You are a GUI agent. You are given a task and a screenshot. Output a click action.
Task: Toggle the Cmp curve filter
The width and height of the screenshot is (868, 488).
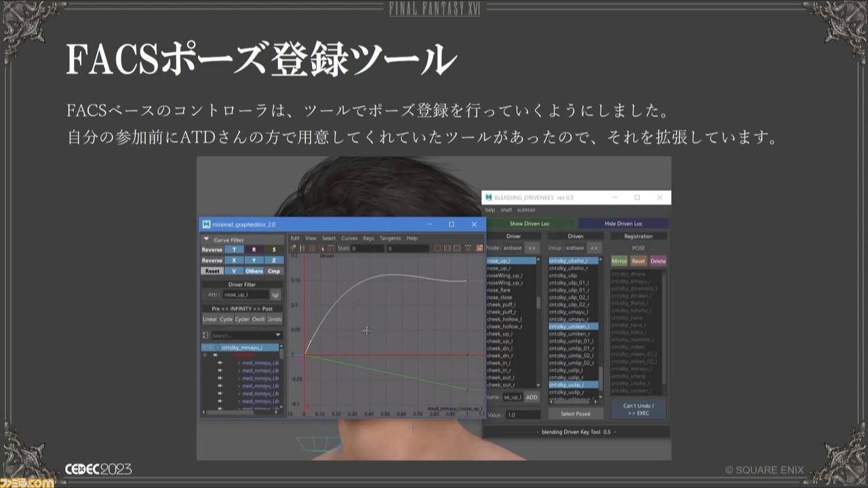[x=274, y=271]
